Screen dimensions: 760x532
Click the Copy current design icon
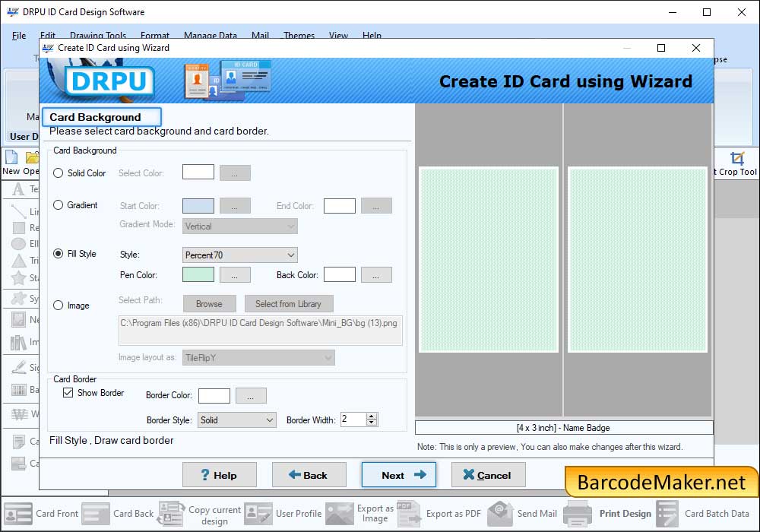(x=171, y=514)
